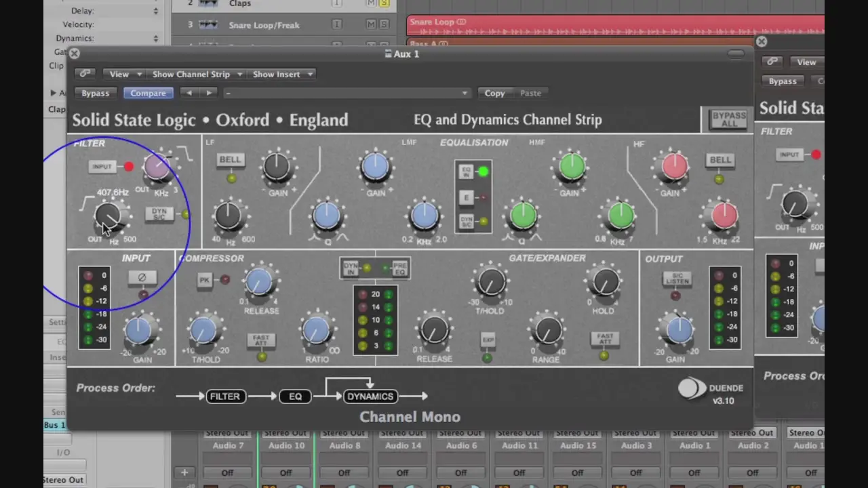The width and height of the screenshot is (868, 488).
Task: Toggle the Gate EXP button
Action: coord(488,340)
